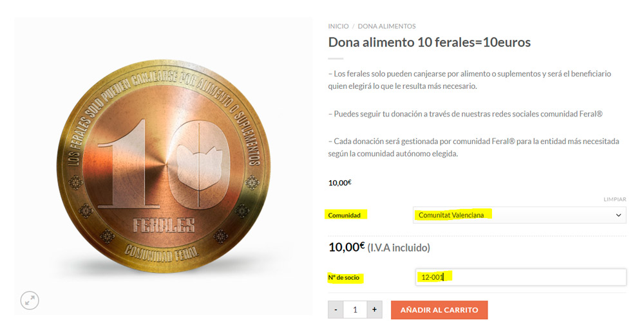Click the small 10,00€ price text
Screen dimensions: 644x321
coord(339,183)
